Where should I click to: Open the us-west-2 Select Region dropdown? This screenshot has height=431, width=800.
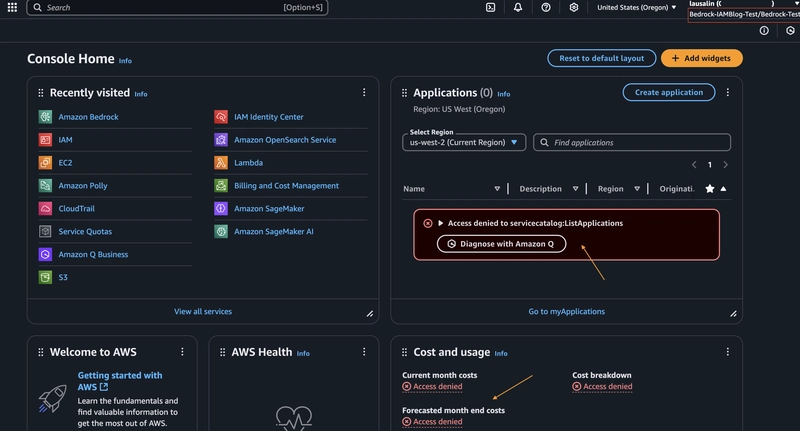coord(464,142)
